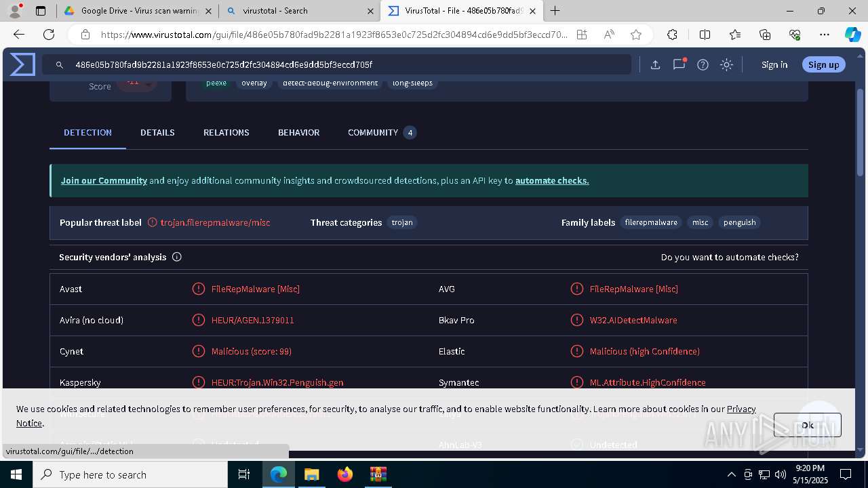This screenshot has height=488, width=868.
Task: Open the favorites list icon
Action: (735, 35)
